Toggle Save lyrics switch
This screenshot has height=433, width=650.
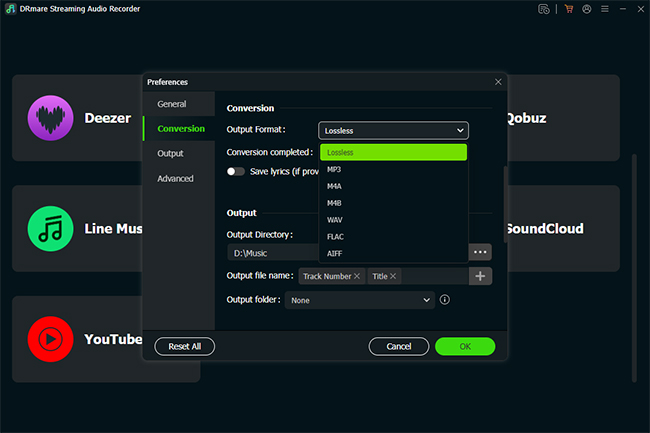coord(236,172)
